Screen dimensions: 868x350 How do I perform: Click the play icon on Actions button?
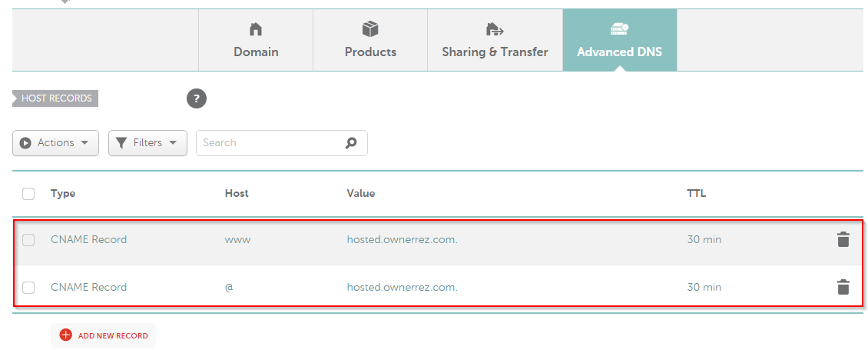pyautogui.click(x=25, y=143)
